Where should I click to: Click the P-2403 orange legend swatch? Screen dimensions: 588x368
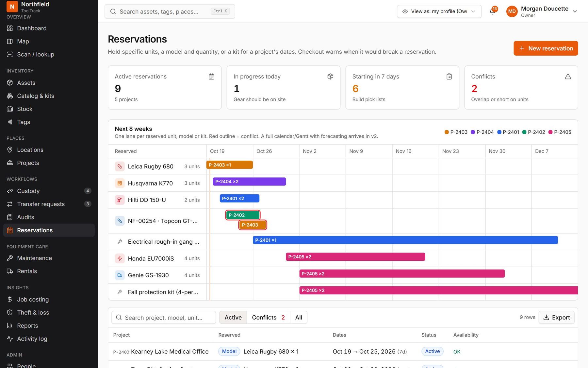tap(447, 132)
